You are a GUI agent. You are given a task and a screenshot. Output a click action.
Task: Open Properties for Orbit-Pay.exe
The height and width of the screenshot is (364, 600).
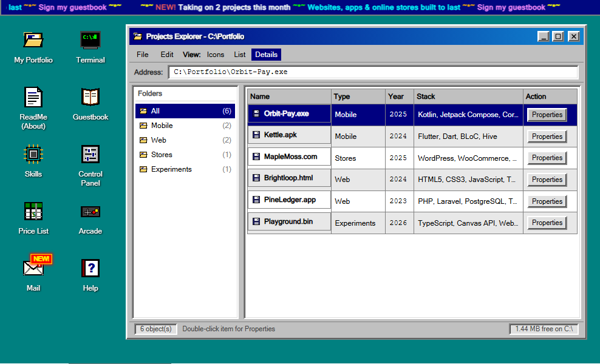tap(547, 115)
